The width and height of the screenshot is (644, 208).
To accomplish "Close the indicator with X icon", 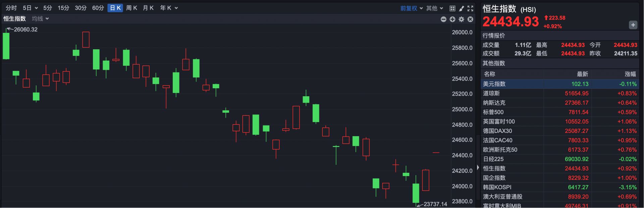I will [x=471, y=19].
